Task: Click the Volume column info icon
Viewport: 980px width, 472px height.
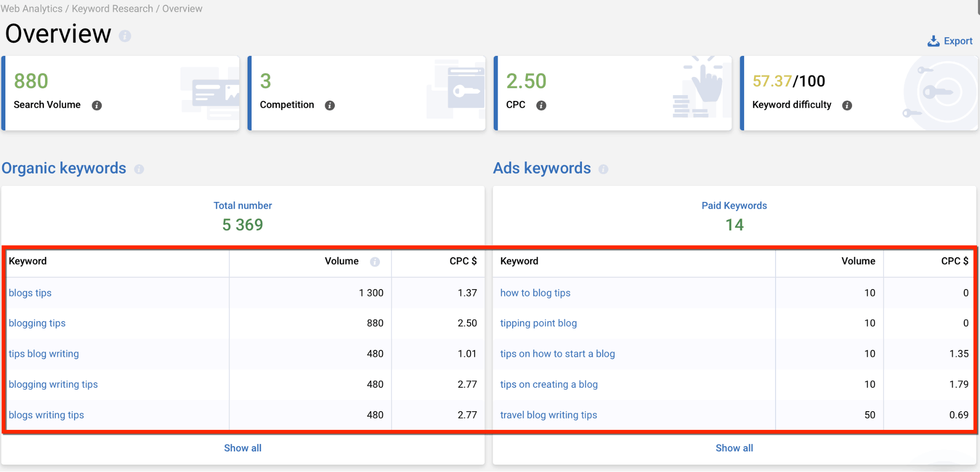Action: (x=375, y=262)
